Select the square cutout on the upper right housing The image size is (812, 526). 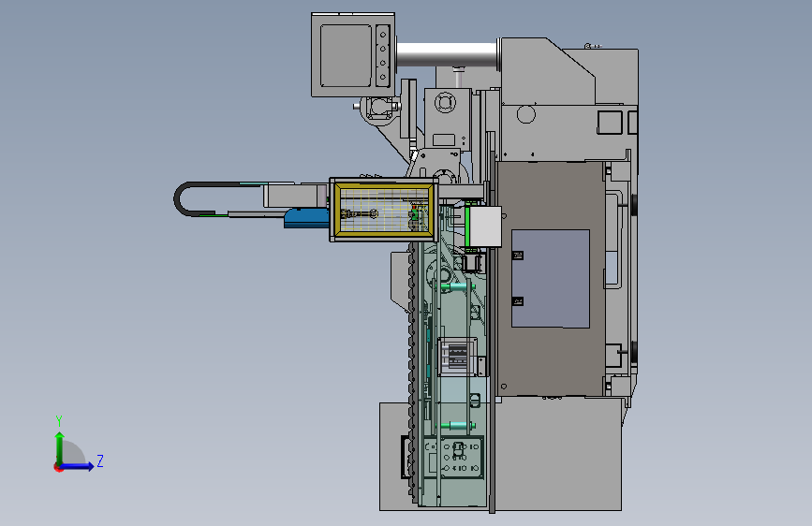(610, 123)
